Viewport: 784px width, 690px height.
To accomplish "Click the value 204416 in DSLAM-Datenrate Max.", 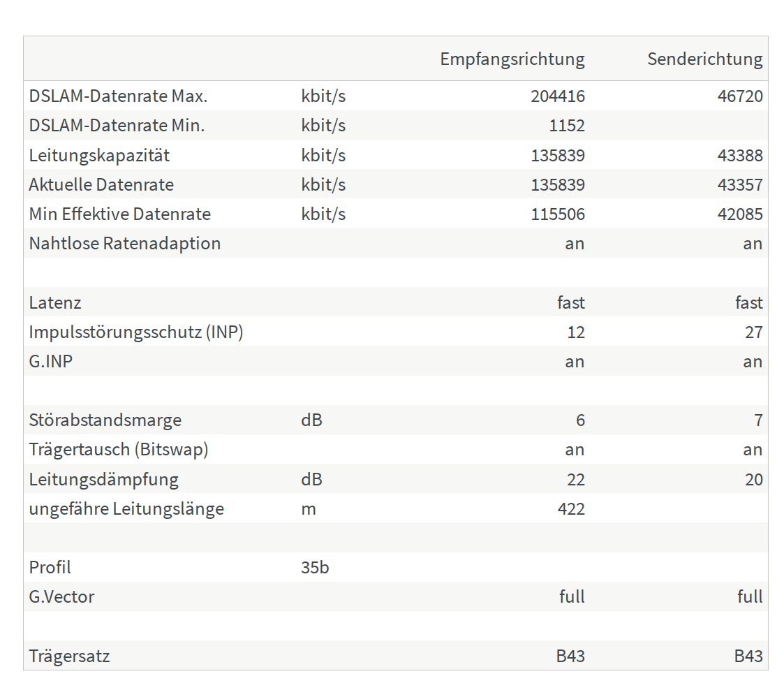I will 558,96.
